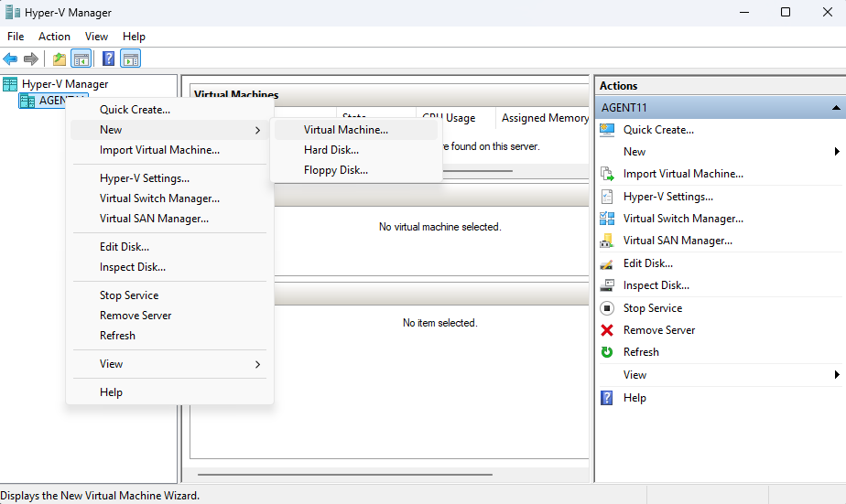Click the Import Virtual Machine icon in Actions pane
The image size is (846, 504).
(x=607, y=174)
